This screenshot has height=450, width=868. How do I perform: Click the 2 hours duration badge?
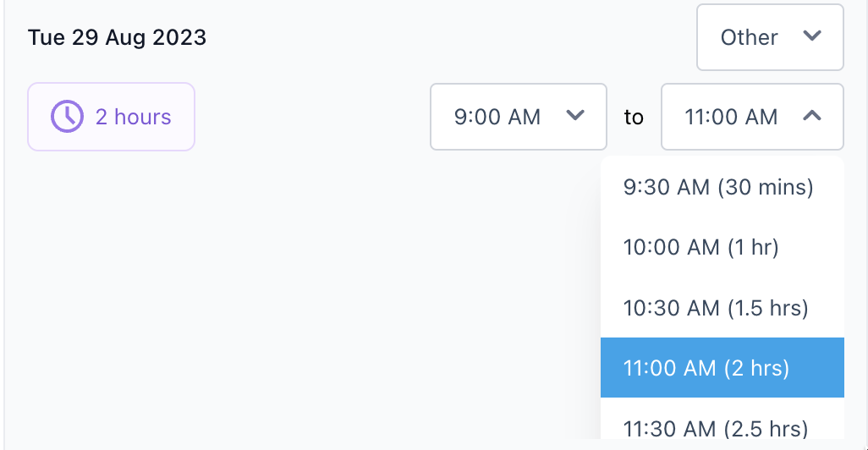pyautogui.click(x=112, y=117)
